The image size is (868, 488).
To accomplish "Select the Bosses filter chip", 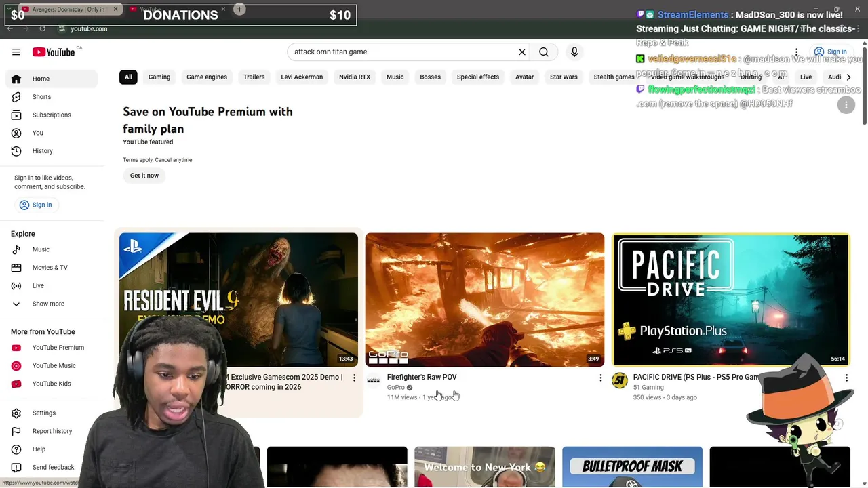I will (430, 77).
